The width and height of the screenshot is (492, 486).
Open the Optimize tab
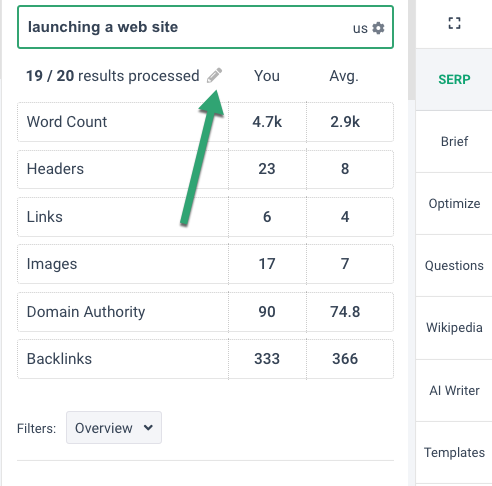[454, 203]
